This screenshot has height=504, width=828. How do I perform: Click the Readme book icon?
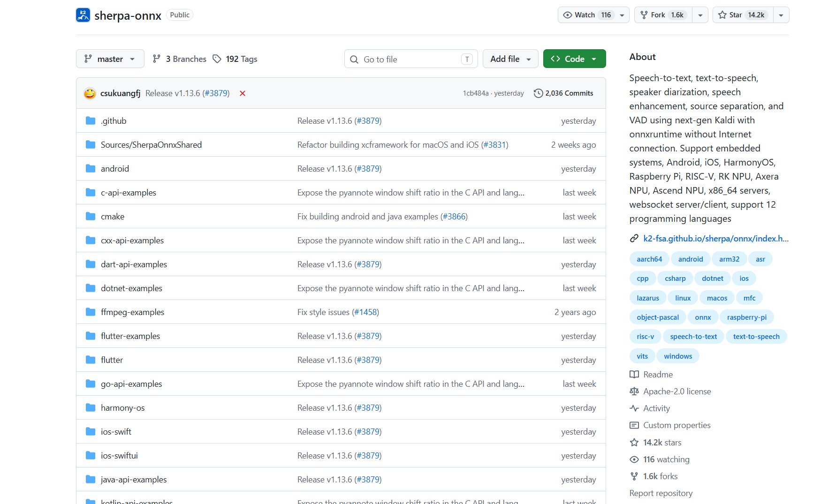click(634, 375)
